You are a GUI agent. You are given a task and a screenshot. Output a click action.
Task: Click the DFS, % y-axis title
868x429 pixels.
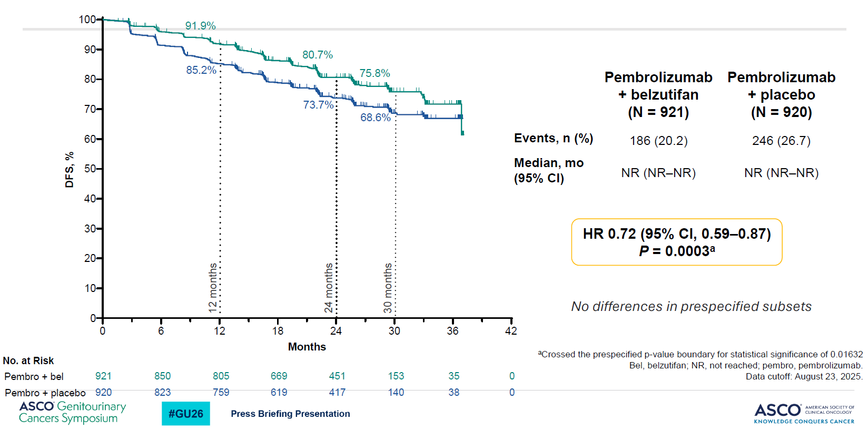[x=70, y=170]
